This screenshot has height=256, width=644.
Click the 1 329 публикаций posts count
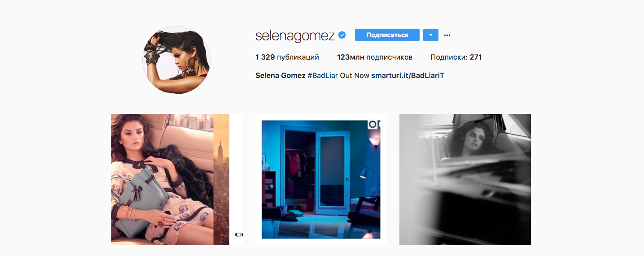tap(287, 57)
